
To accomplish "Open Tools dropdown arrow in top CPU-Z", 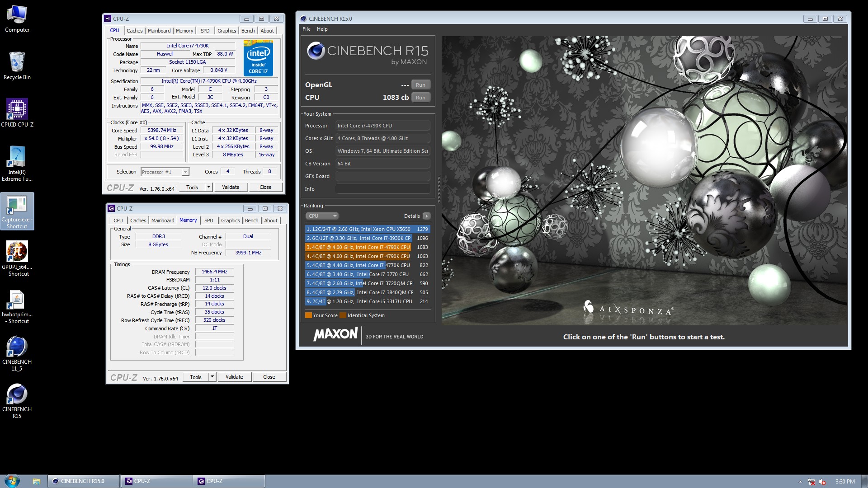I will 208,187.
